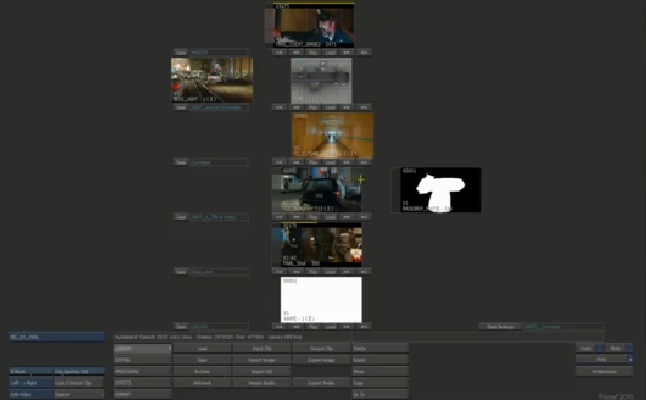
Task: Select the white-on-black matte clip thumbnail
Action: (440, 190)
